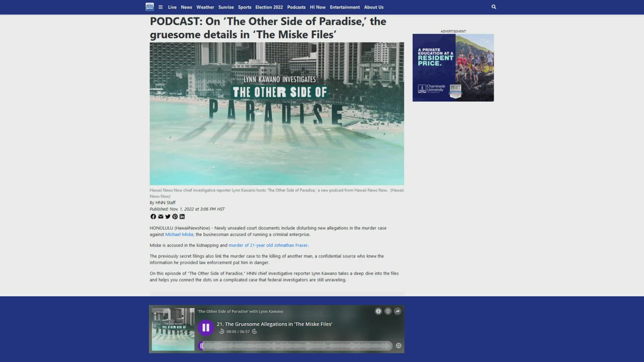Seek within the podcast waveform progress bar

[297, 345]
